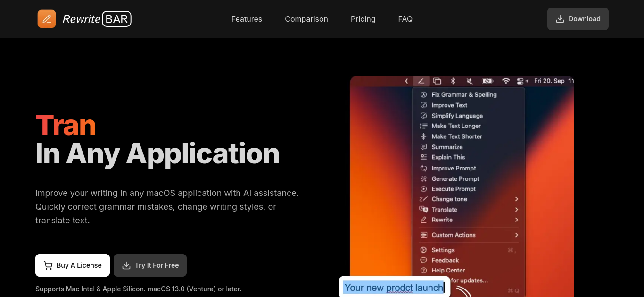This screenshot has width=644, height=297.
Task: Click the Explain This icon
Action: click(423, 157)
